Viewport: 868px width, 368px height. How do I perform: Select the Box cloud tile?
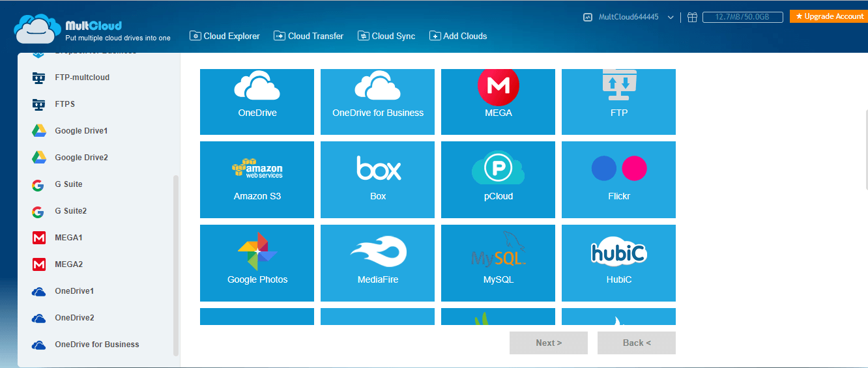[x=377, y=179]
